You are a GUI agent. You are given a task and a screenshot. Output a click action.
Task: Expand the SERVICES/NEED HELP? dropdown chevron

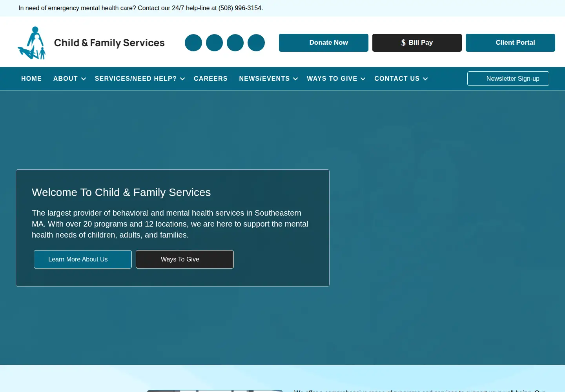click(x=182, y=79)
